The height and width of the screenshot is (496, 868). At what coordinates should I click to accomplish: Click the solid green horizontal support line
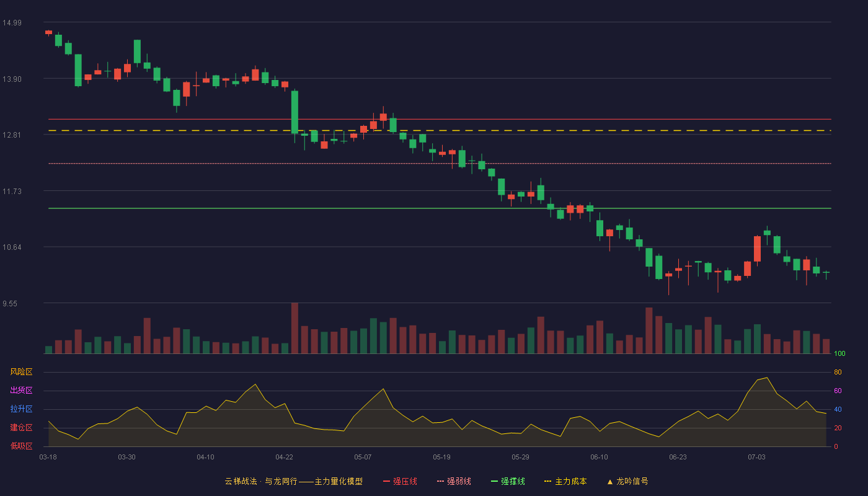[x=440, y=208]
